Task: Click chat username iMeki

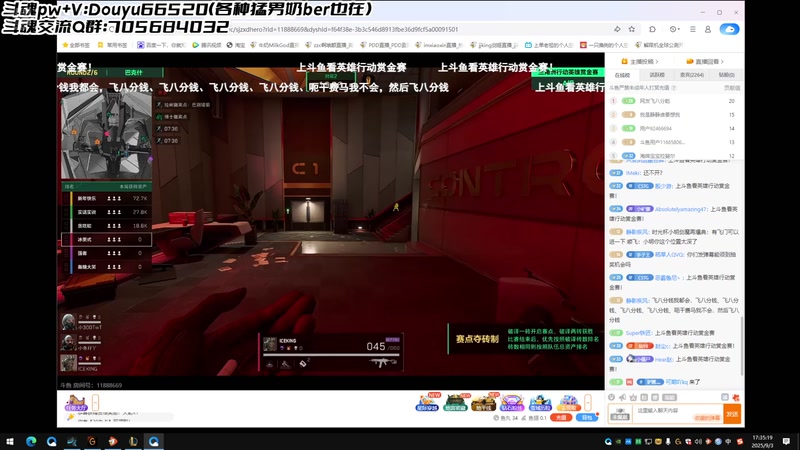Action: [633, 173]
